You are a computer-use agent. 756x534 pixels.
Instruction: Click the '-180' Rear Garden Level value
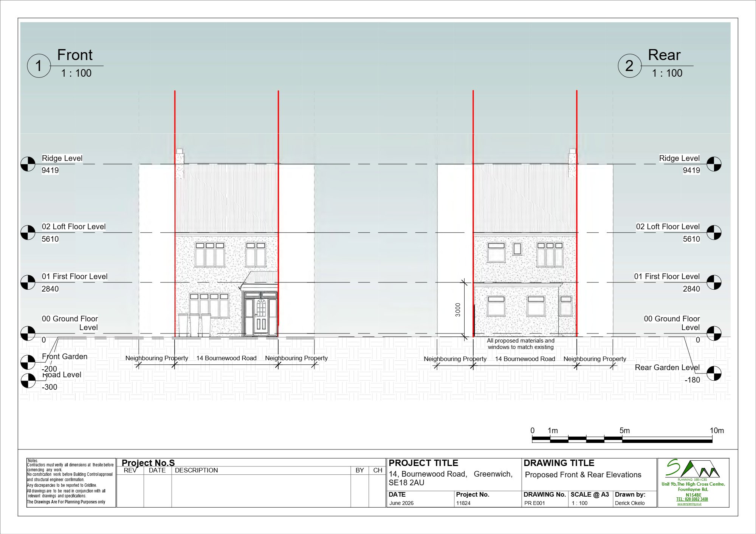tap(692, 380)
